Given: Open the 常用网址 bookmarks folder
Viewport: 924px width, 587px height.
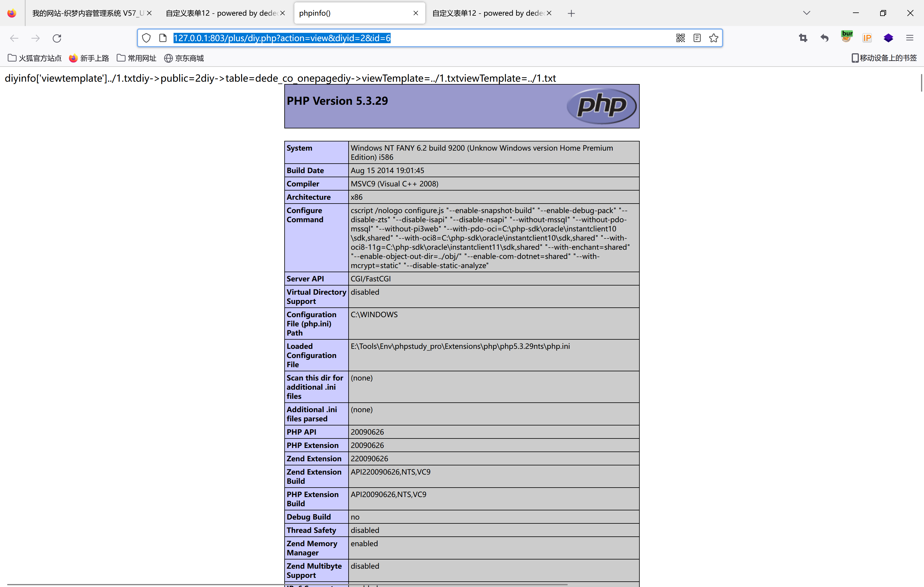Looking at the screenshot, I should tap(137, 58).
